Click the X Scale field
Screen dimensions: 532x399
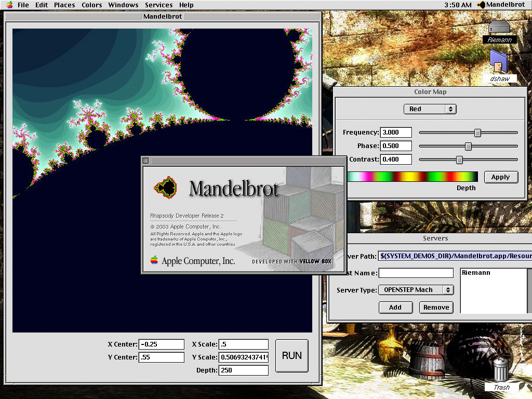pyautogui.click(x=244, y=344)
